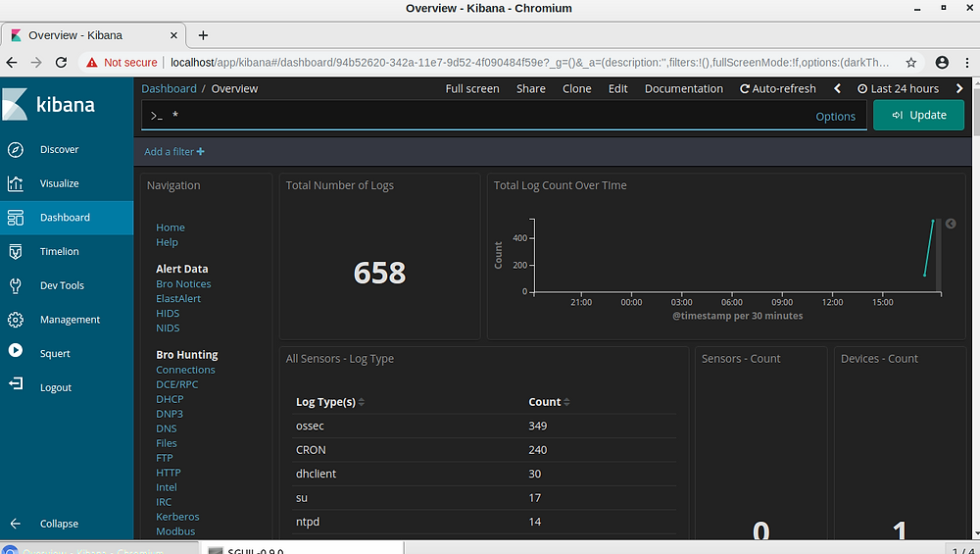Viewport: 980px width, 554px height.
Task: Open the ElastAlert link
Action: pyautogui.click(x=178, y=298)
